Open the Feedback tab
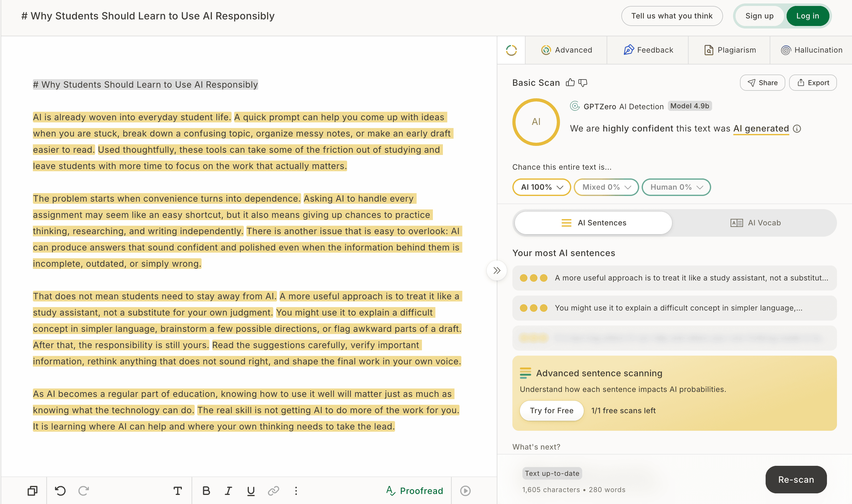This screenshot has width=852, height=504. (x=648, y=50)
